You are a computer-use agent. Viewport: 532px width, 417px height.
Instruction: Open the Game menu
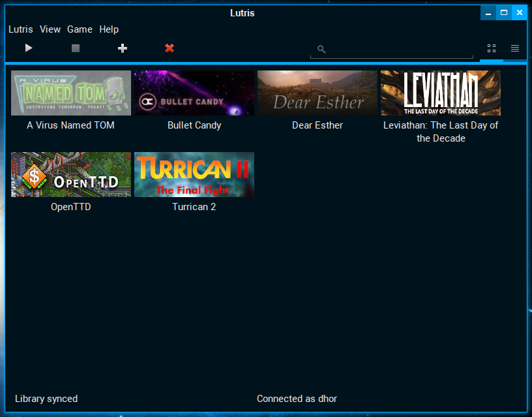point(80,29)
